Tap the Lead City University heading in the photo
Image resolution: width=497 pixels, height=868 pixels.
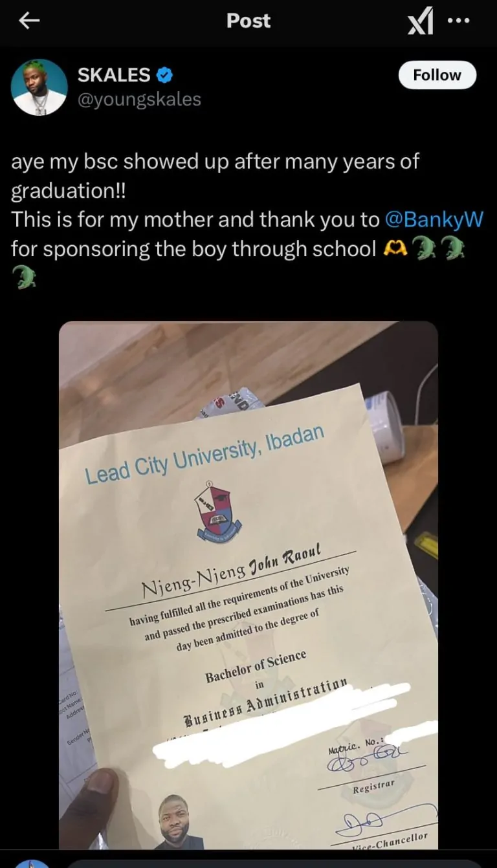204,454
